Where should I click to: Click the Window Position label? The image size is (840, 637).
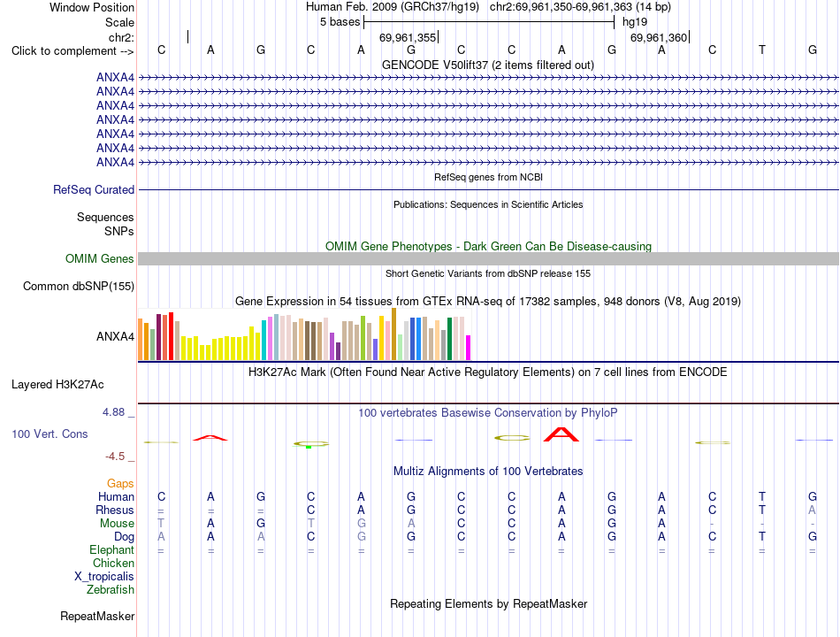(92, 7)
